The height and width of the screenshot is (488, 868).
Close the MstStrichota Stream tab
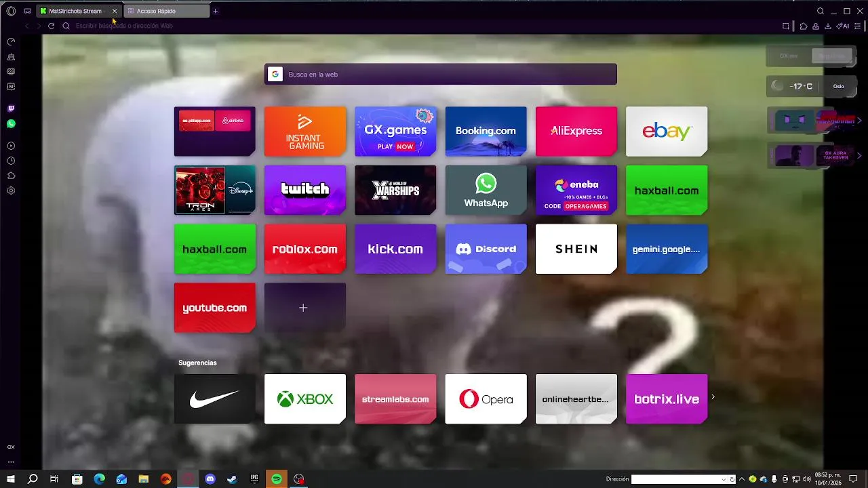(x=115, y=11)
